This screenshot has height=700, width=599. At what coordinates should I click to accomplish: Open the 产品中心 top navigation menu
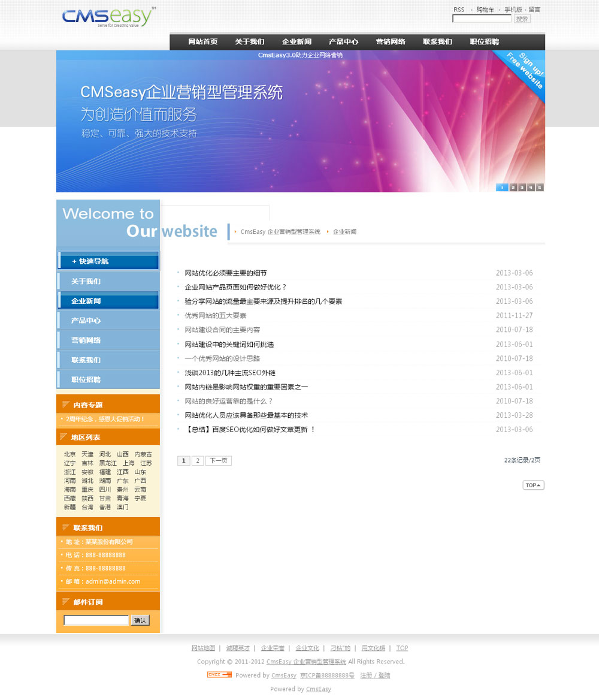[x=343, y=42]
